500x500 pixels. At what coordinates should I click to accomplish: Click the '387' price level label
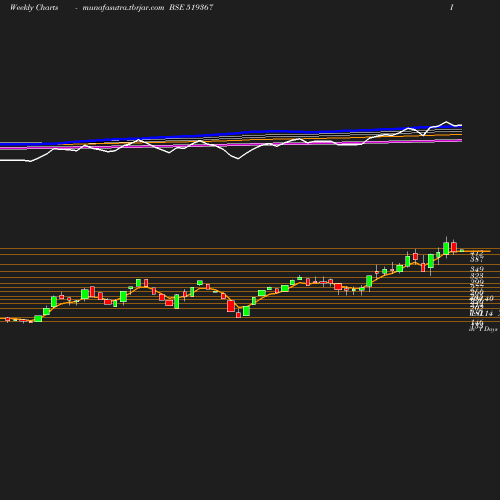click(477, 259)
